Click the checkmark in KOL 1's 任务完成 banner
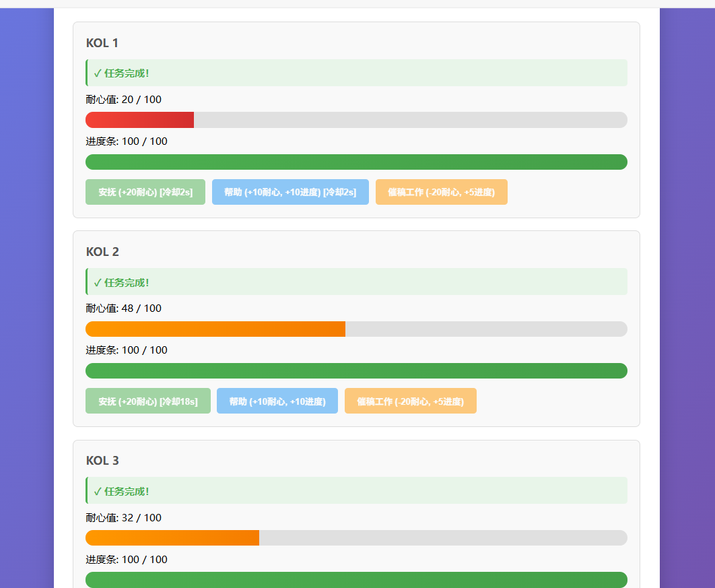This screenshot has width=715, height=588. 98,73
